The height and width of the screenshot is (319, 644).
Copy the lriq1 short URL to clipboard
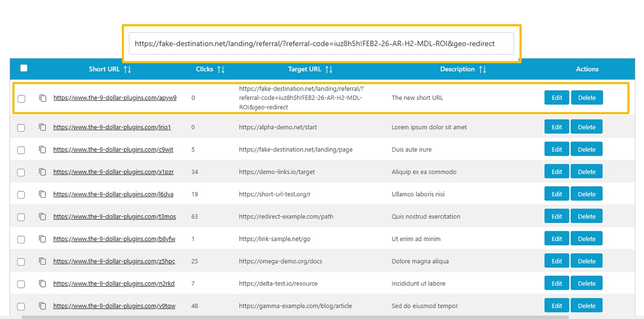pos(42,127)
